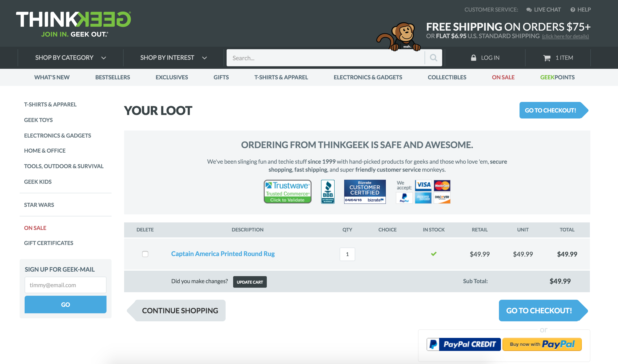Click the Log In padlock icon

pos(474,58)
